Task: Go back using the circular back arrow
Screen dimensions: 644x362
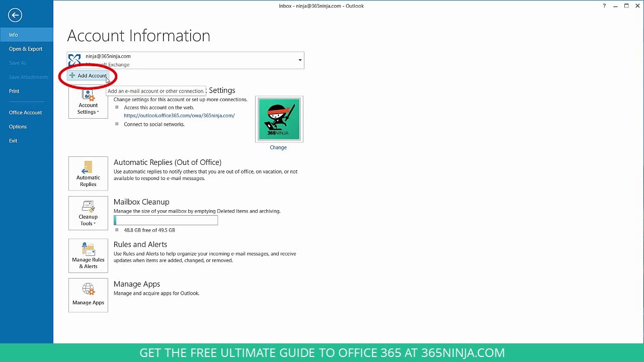Action: 15,15
